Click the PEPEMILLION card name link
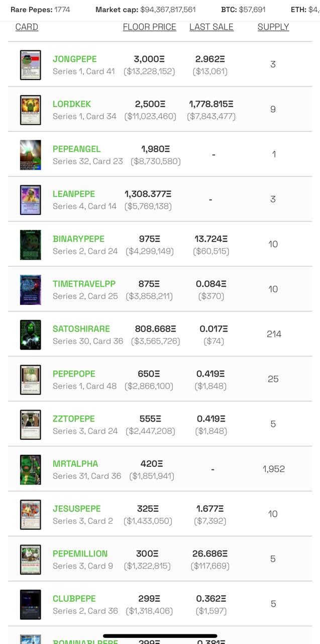The width and height of the screenshot is (320, 644). pos(80,553)
